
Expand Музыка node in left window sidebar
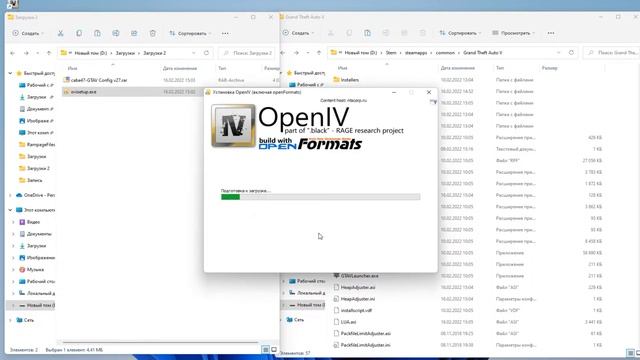[x=13, y=270]
